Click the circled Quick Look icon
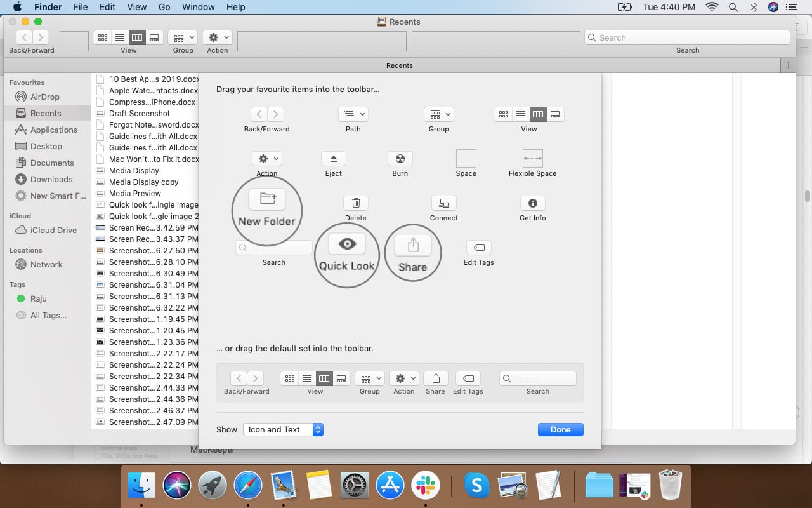 [x=346, y=243]
